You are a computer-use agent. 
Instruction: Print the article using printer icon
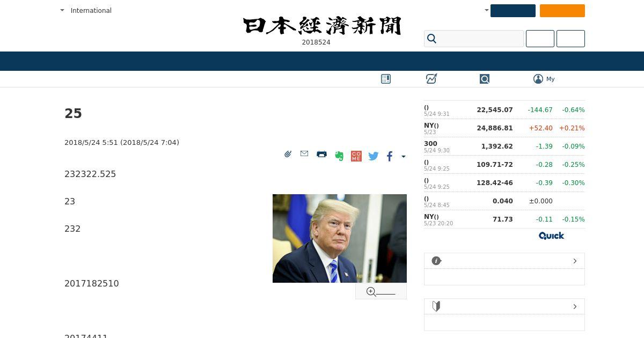pos(321,154)
